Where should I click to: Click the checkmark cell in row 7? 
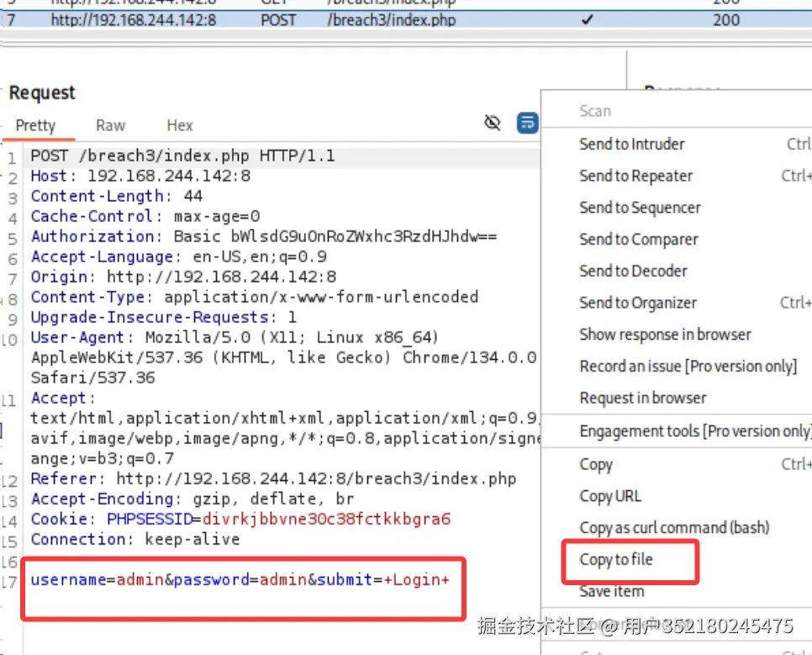point(588,19)
